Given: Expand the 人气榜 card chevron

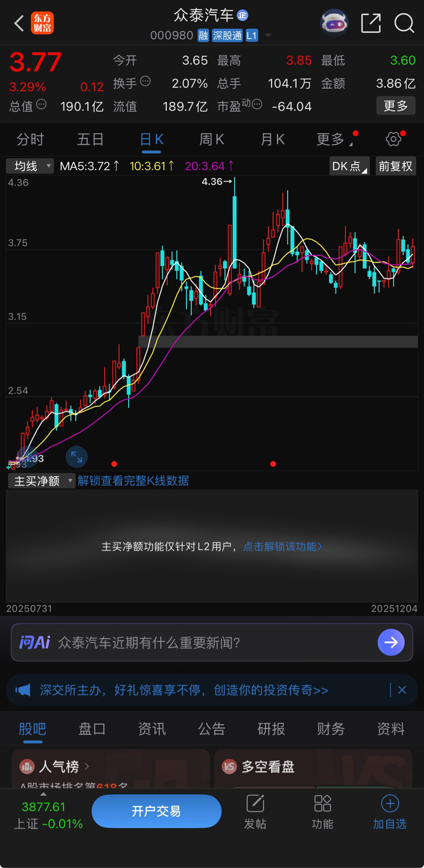Looking at the screenshot, I should click(x=87, y=767).
